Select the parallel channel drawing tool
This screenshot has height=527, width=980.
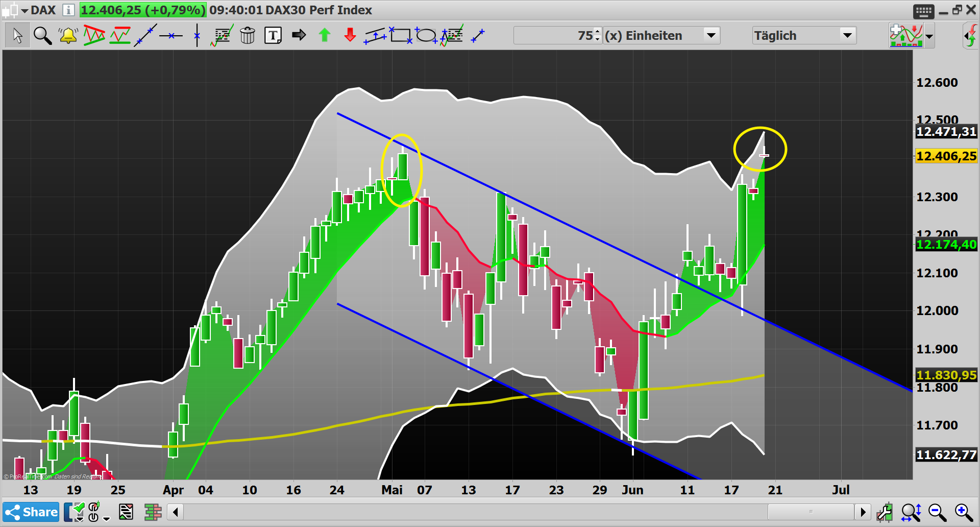[x=376, y=35]
